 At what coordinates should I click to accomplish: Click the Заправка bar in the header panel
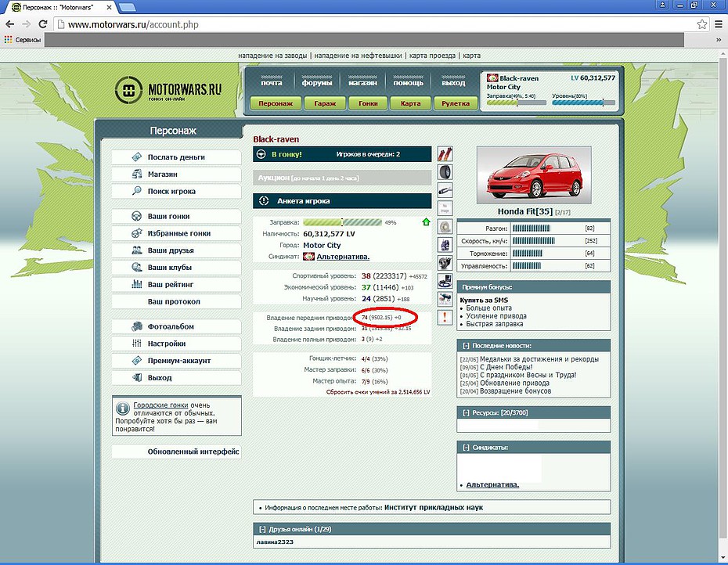click(x=517, y=103)
